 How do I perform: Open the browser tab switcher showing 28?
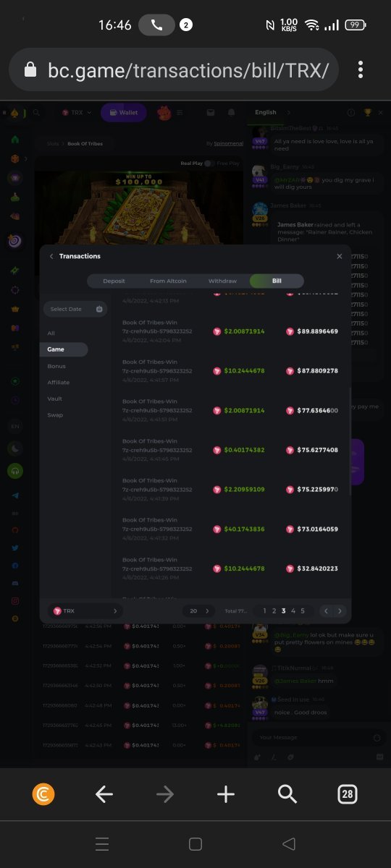point(348,794)
